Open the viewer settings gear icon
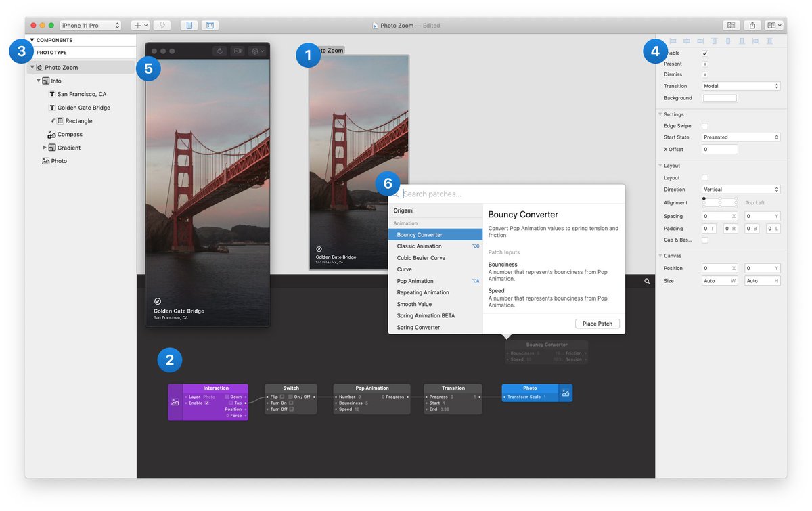Viewport: 812px width, 511px height. [x=256, y=50]
